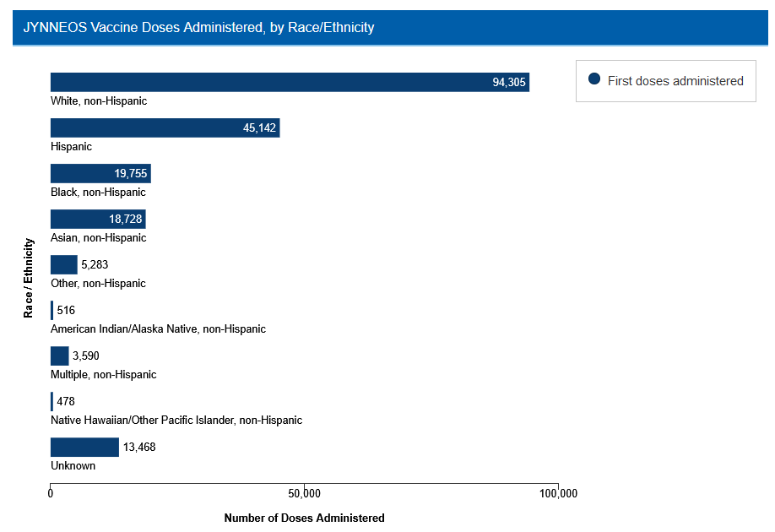The height and width of the screenshot is (532, 775).
Task: Click the 'Multiple, non-Hispanic' category label
Action: [x=103, y=375]
